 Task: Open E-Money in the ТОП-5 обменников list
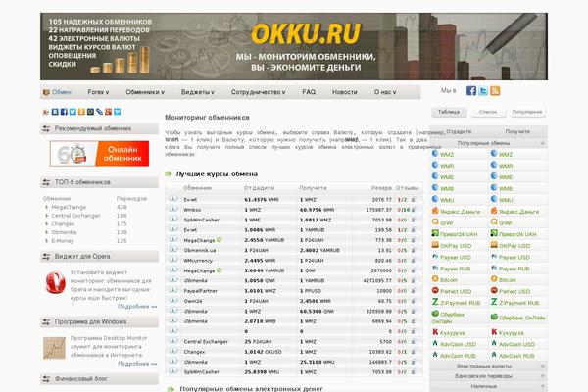pos(63,241)
